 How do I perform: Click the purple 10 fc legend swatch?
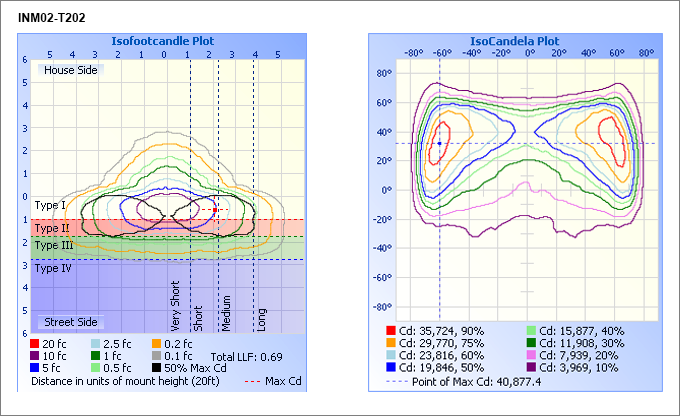coord(36,356)
